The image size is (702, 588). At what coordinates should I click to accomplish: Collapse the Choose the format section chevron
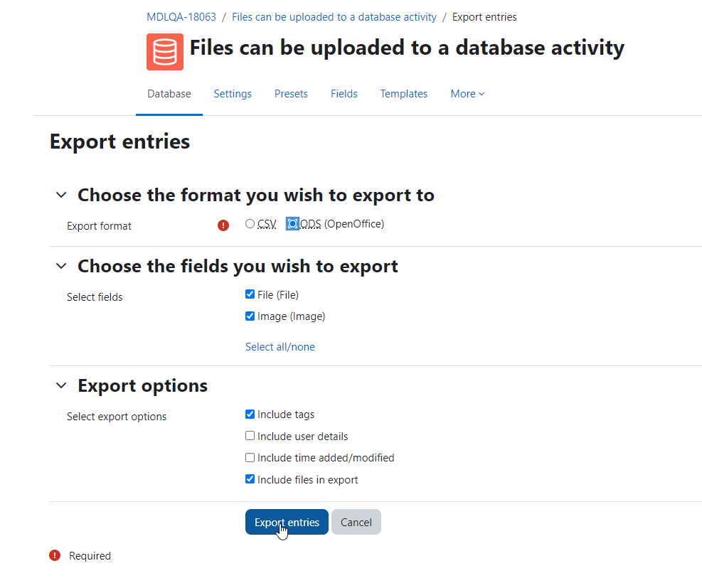coord(61,195)
